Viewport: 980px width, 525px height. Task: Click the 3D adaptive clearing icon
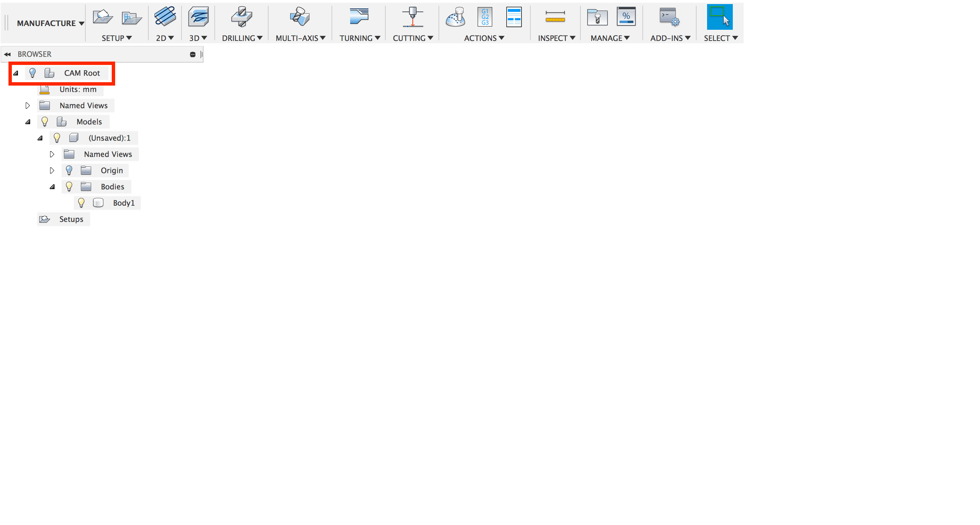pyautogui.click(x=198, y=17)
